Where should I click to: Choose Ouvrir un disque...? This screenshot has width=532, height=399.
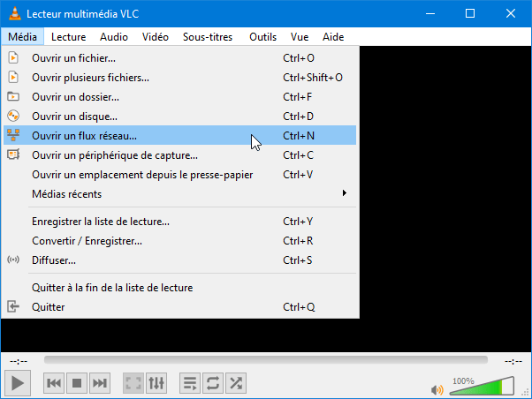click(179, 116)
